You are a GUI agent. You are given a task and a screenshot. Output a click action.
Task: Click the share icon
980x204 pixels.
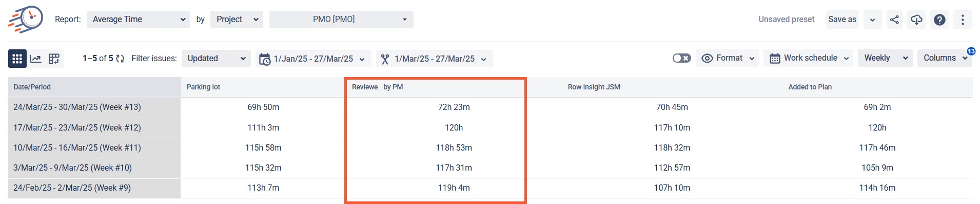[894, 20]
